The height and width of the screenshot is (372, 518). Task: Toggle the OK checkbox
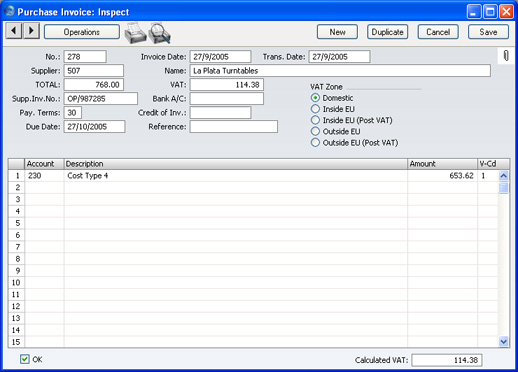[x=25, y=359]
